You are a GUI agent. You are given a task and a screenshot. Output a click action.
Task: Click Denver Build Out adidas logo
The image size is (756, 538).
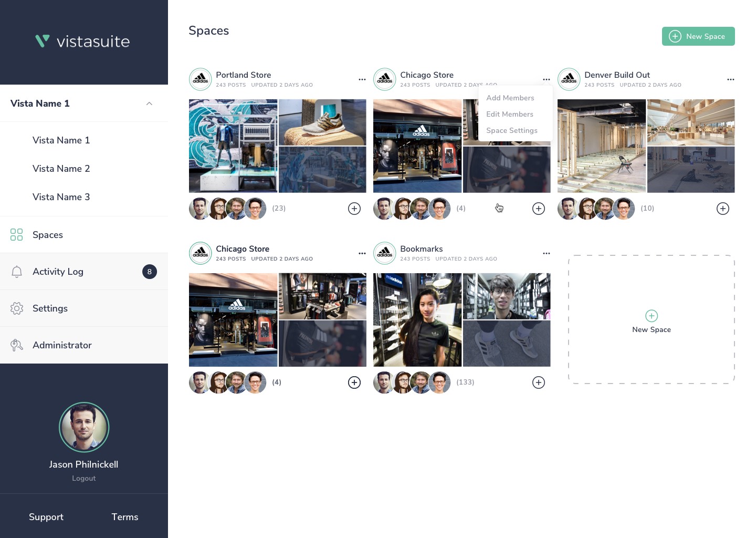pyautogui.click(x=569, y=79)
